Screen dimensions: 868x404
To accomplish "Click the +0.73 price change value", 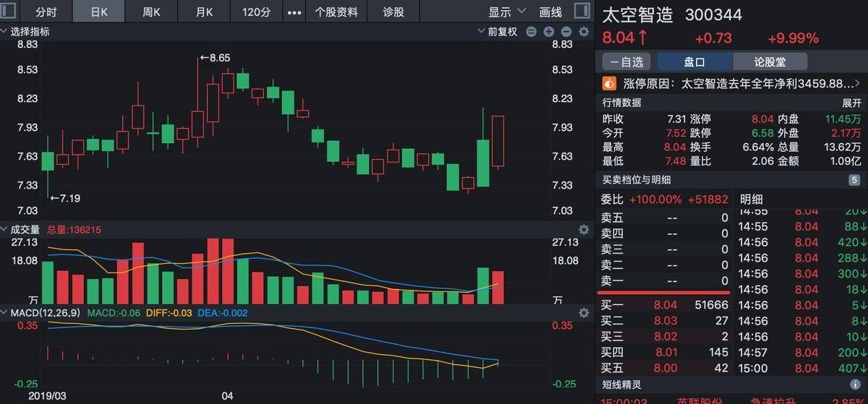I will pyautogui.click(x=713, y=38).
